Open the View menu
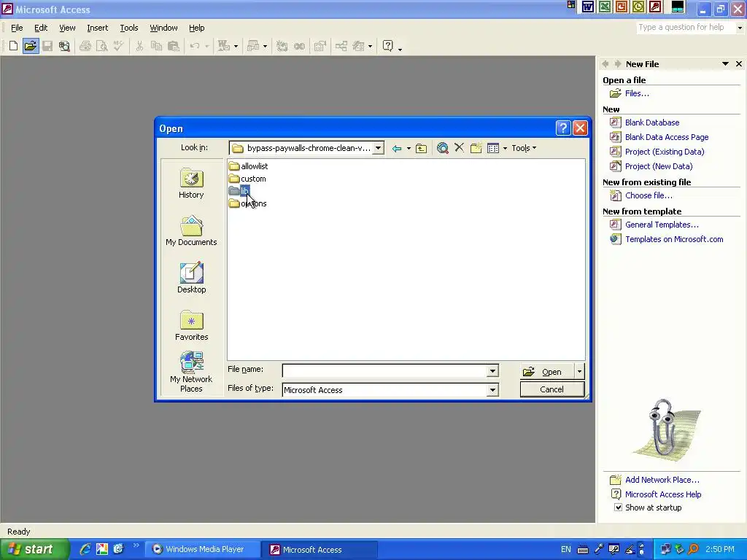 coord(67,28)
